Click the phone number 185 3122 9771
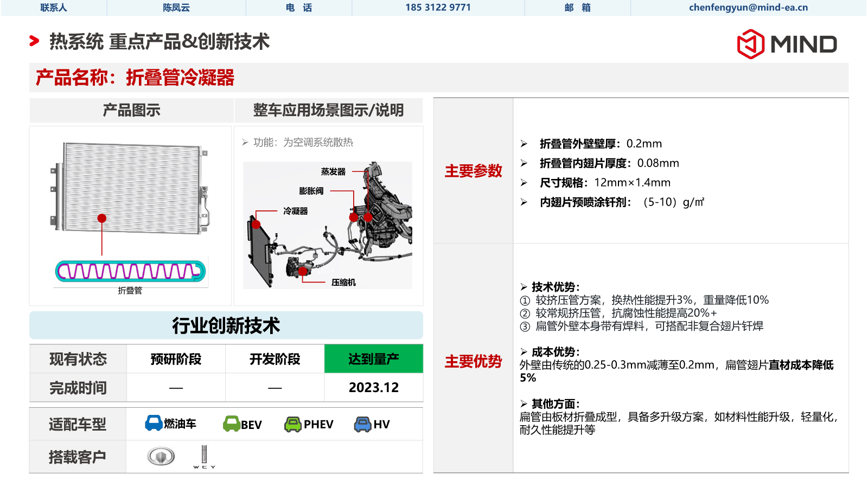The width and height of the screenshot is (868, 487). 438,8
